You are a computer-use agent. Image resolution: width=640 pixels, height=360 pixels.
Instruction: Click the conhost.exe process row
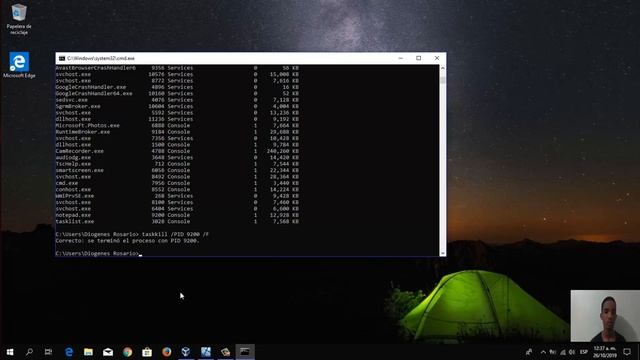(x=177, y=189)
